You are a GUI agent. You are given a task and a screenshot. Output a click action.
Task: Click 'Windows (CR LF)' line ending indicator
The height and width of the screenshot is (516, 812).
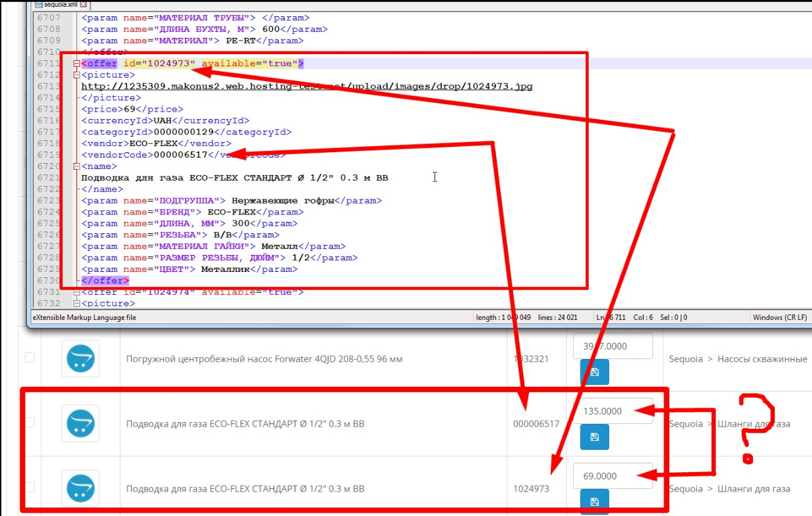click(x=780, y=317)
